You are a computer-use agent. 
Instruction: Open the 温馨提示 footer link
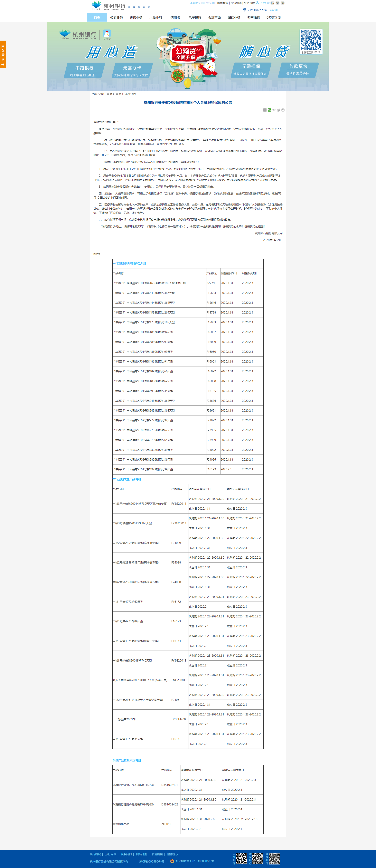(x=173, y=854)
